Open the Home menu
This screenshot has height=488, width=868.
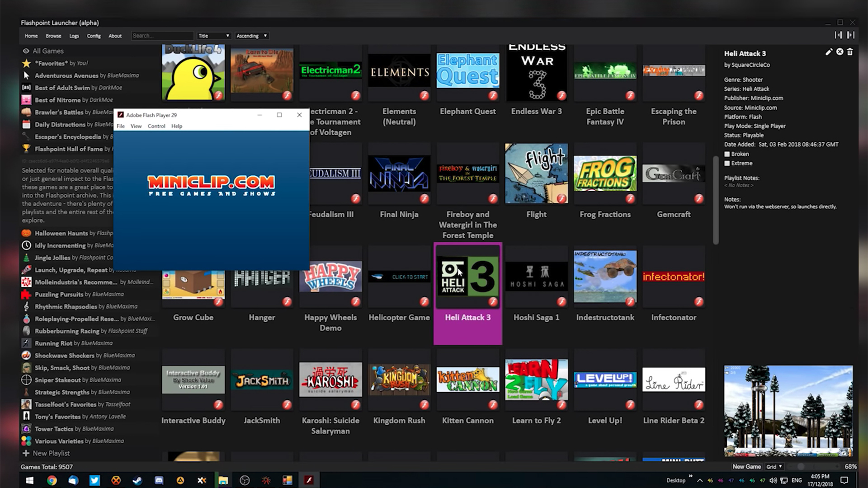click(x=31, y=36)
